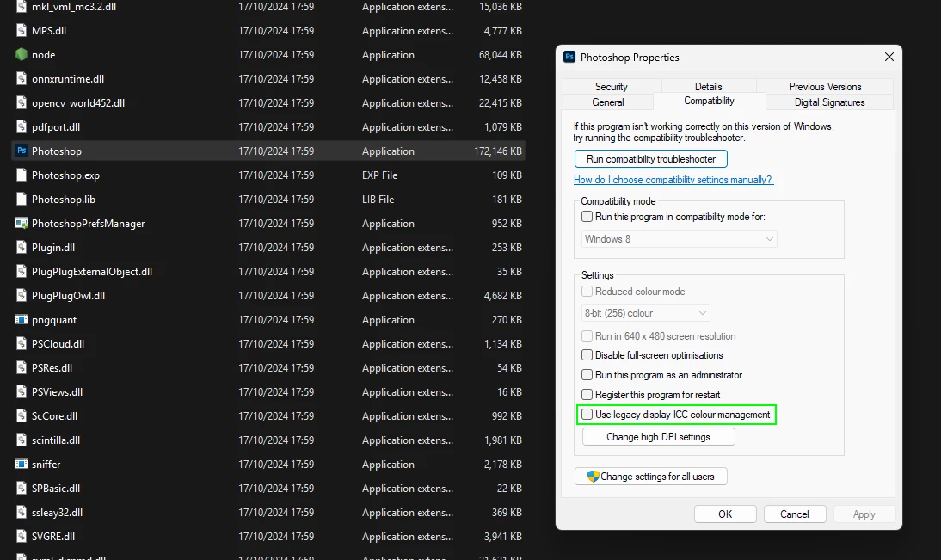Click Change settings for all users
The height and width of the screenshot is (560, 941).
click(651, 476)
